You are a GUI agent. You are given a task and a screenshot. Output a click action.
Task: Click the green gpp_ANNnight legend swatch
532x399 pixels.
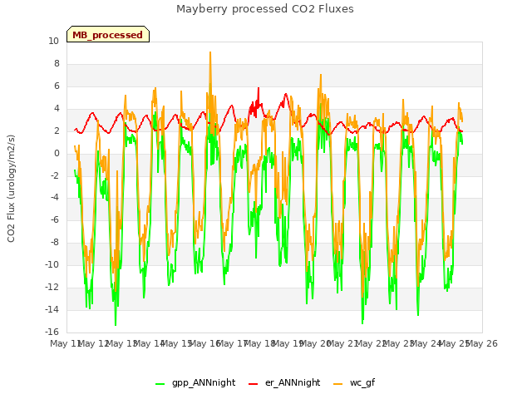(x=160, y=384)
